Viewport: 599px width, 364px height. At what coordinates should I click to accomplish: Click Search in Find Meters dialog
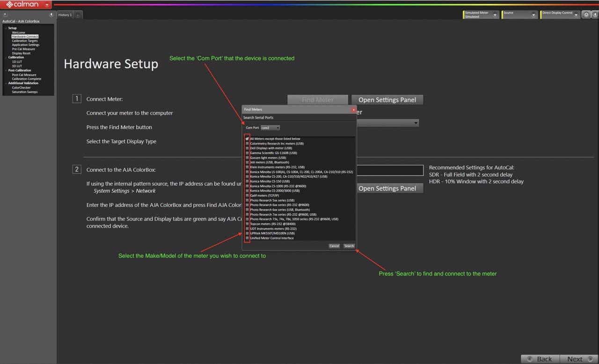[x=349, y=246]
